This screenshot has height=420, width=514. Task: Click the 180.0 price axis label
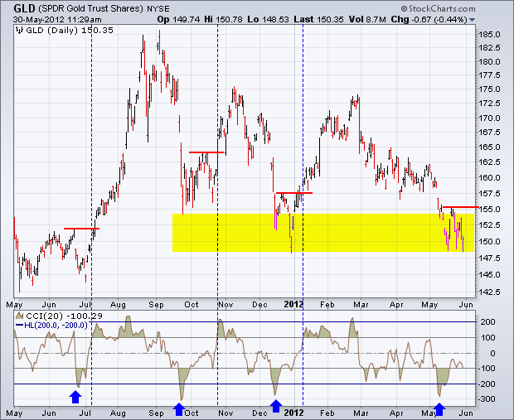(x=489, y=61)
